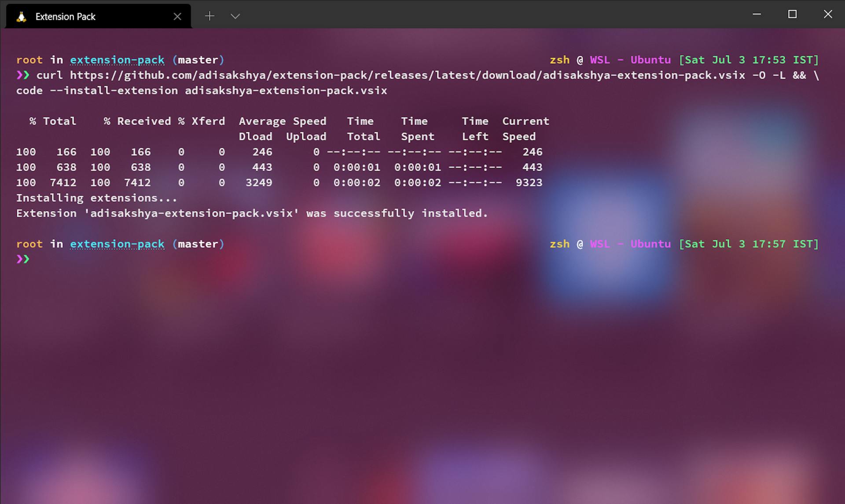
Task: Click the root username in bottom prompt
Action: (29, 244)
